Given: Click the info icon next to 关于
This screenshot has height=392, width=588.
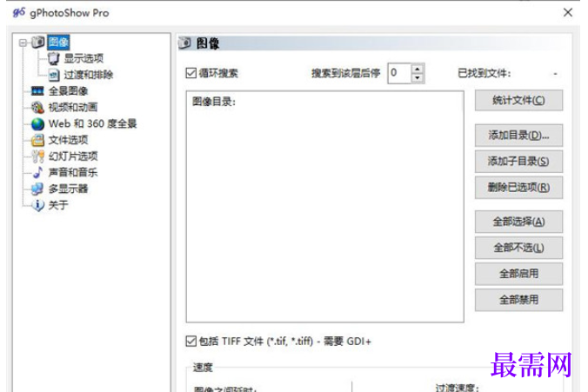Looking at the screenshot, I should [x=37, y=205].
